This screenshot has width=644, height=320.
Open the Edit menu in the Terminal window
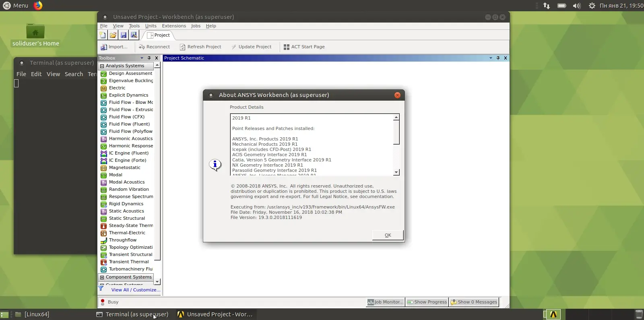tap(36, 74)
